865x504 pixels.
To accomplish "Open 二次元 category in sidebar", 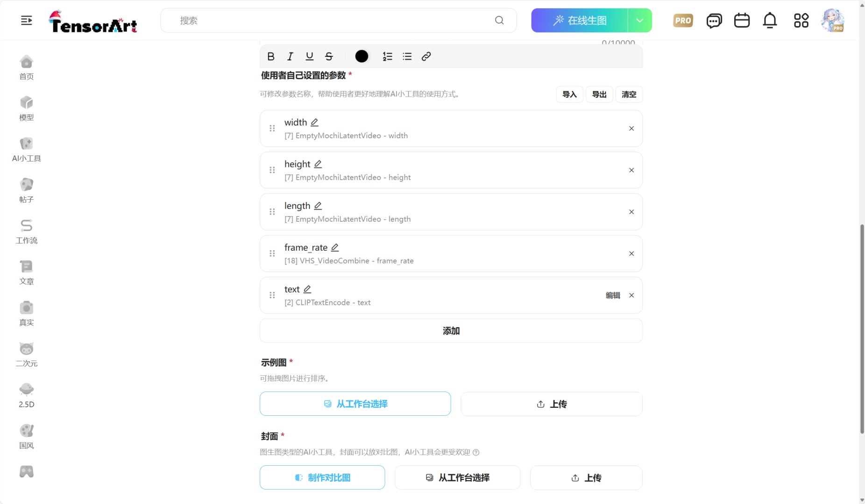I will pos(27,355).
